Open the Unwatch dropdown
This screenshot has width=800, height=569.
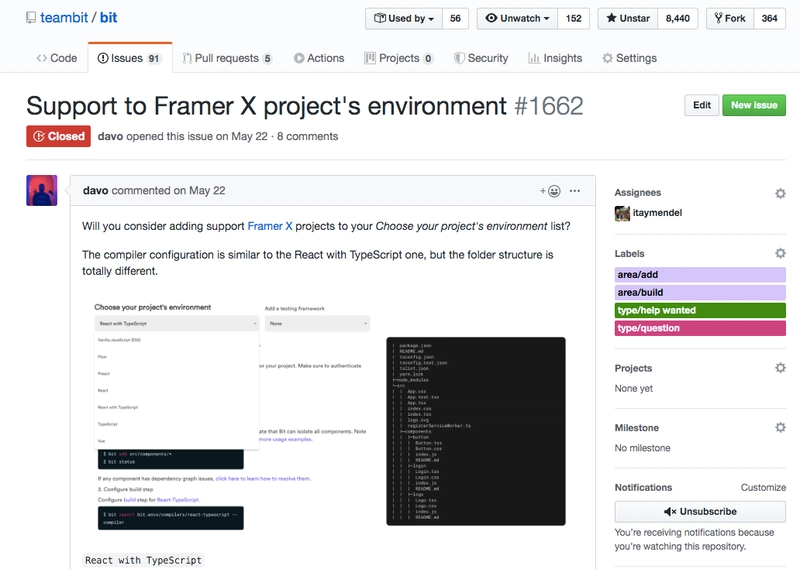tap(515, 18)
